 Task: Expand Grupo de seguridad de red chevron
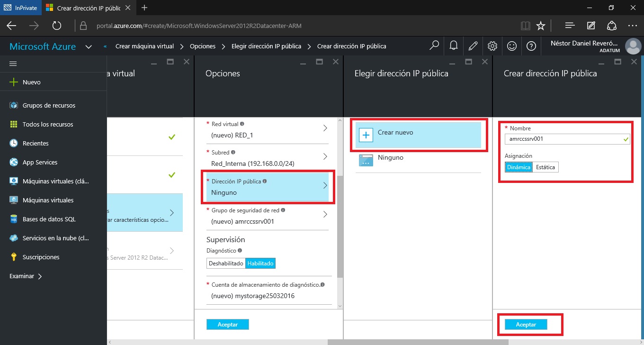[325, 215]
